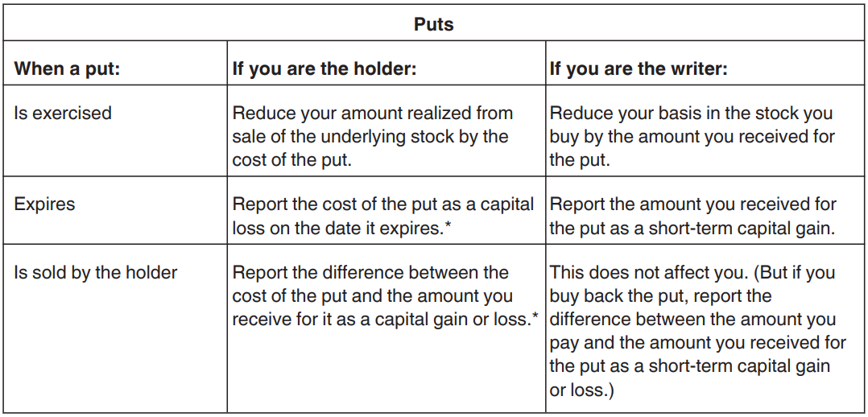Screen dimensions: 868x417
Task: Select the "put as a short-term capital gain." line
Action: click(x=691, y=228)
